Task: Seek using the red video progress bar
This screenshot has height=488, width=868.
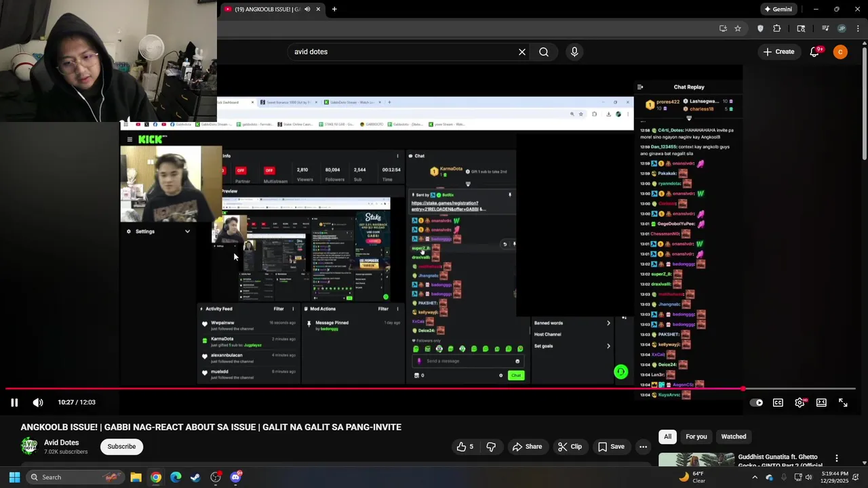Action: coord(430,389)
